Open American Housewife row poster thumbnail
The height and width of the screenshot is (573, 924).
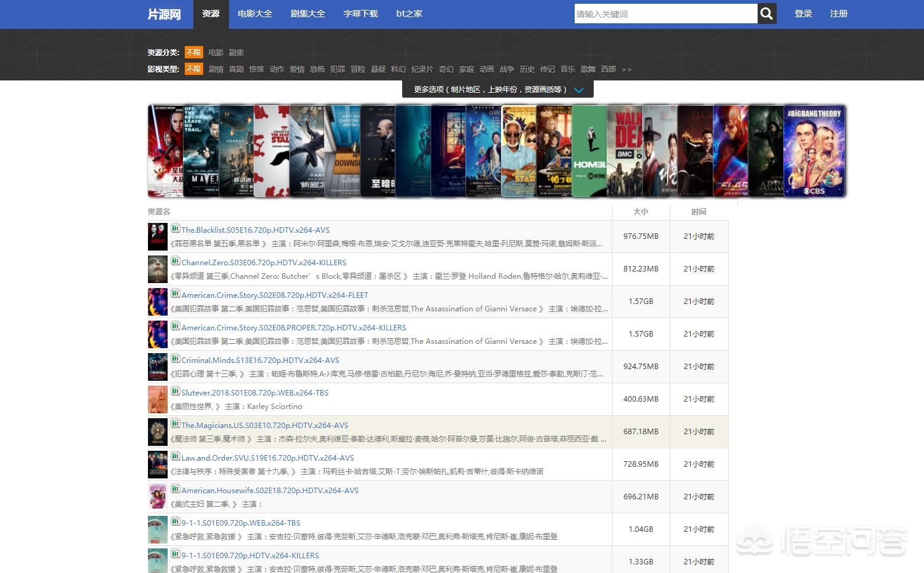(158, 497)
